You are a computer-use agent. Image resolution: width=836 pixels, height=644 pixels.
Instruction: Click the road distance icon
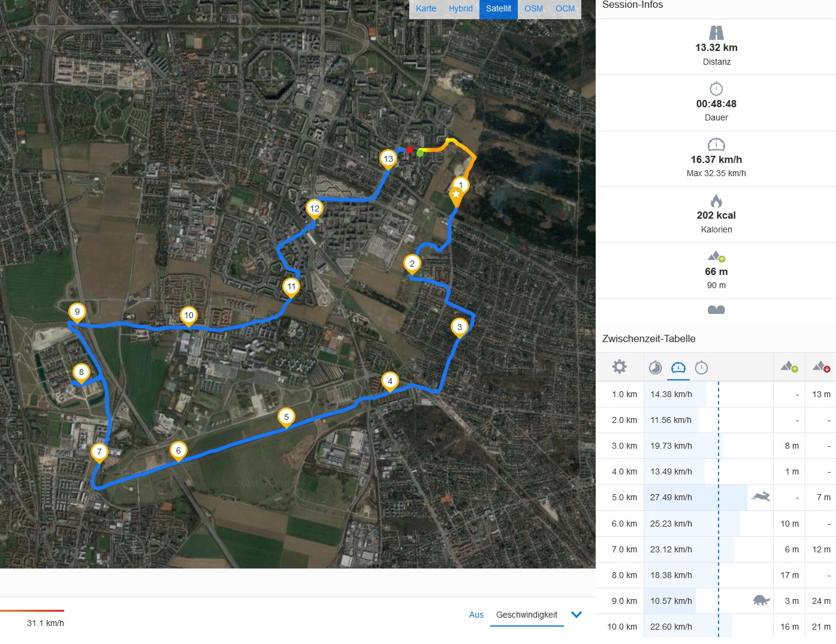tap(716, 33)
